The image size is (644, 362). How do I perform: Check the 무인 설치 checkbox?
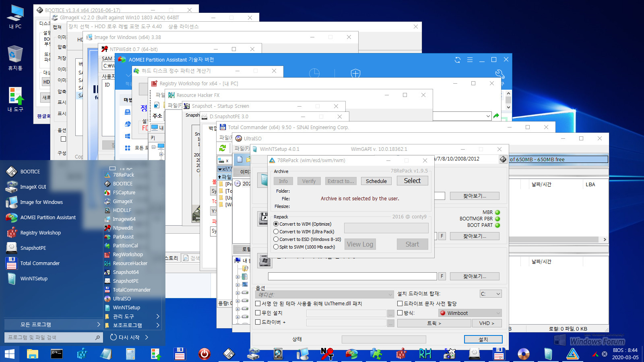(x=258, y=313)
